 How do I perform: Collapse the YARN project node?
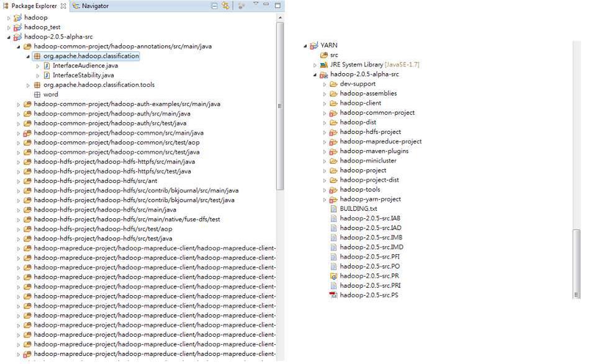point(305,46)
